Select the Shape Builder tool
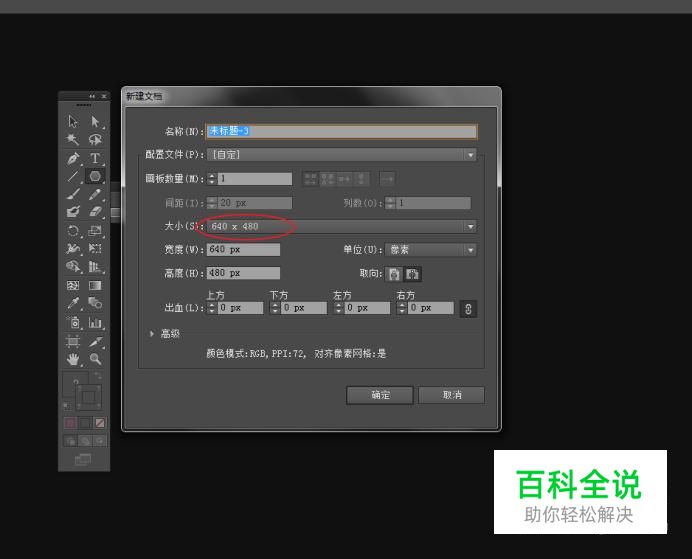 point(73,267)
